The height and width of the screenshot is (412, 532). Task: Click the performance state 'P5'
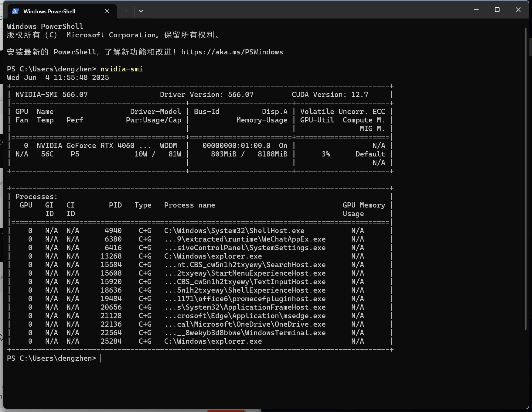(75, 154)
